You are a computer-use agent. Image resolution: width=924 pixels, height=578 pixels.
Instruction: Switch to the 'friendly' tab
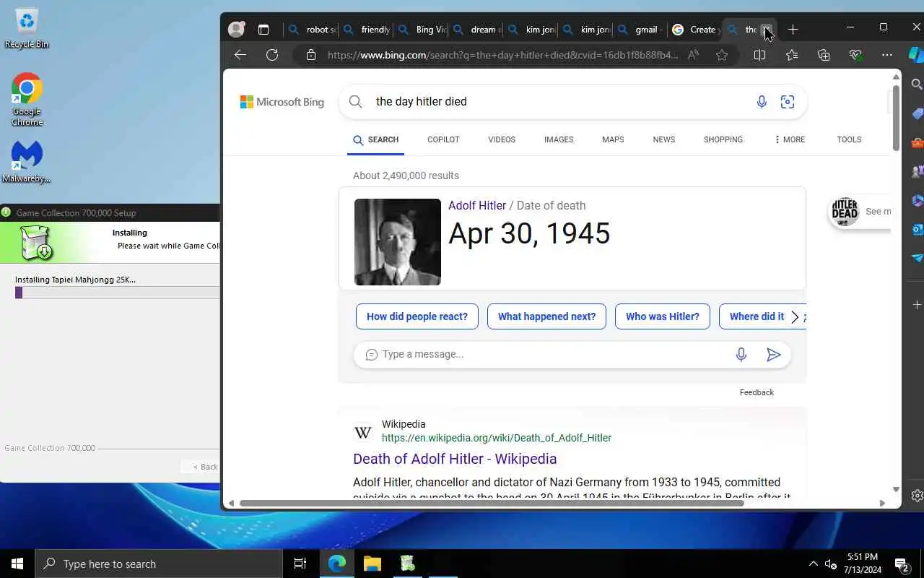tap(366, 30)
